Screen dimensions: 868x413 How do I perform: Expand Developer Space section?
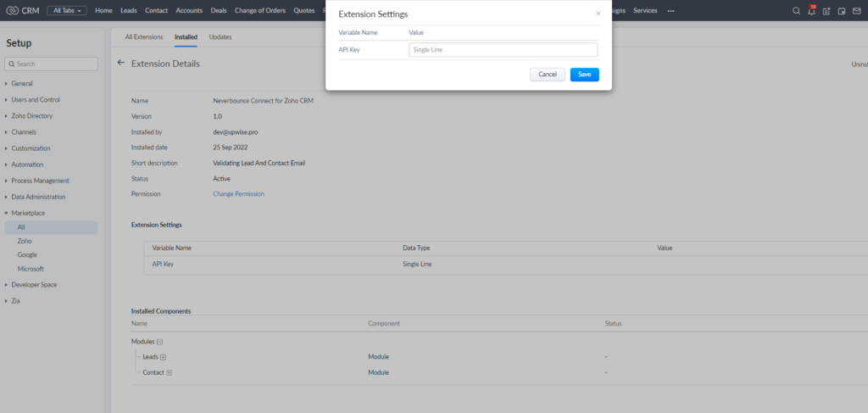pyautogui.click(x=34, y=285)
